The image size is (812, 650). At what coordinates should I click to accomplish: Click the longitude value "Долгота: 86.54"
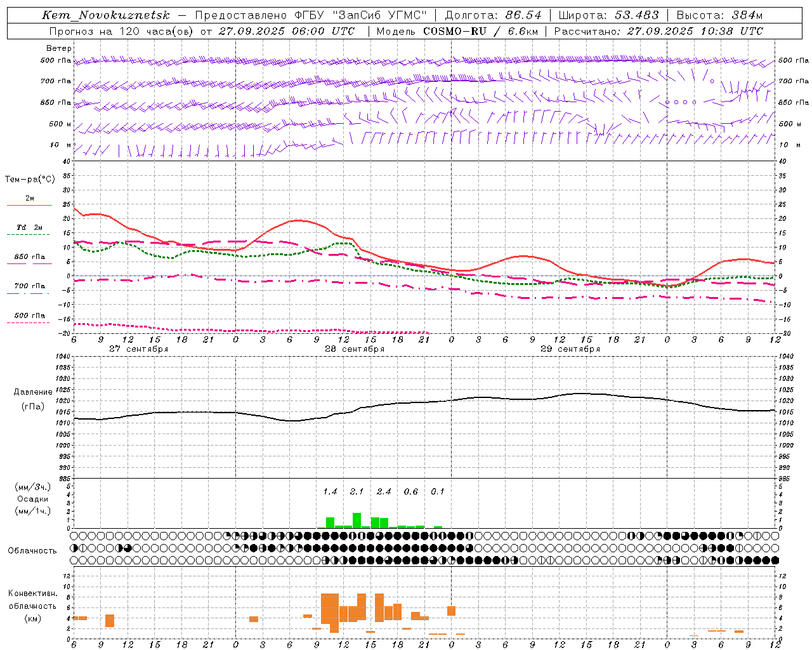(494, 15)
